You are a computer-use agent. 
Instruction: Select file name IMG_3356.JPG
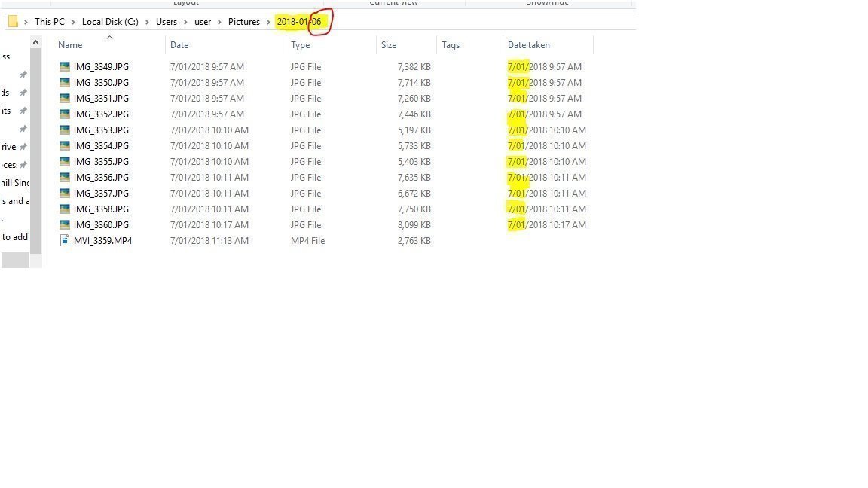coord(101,177)
